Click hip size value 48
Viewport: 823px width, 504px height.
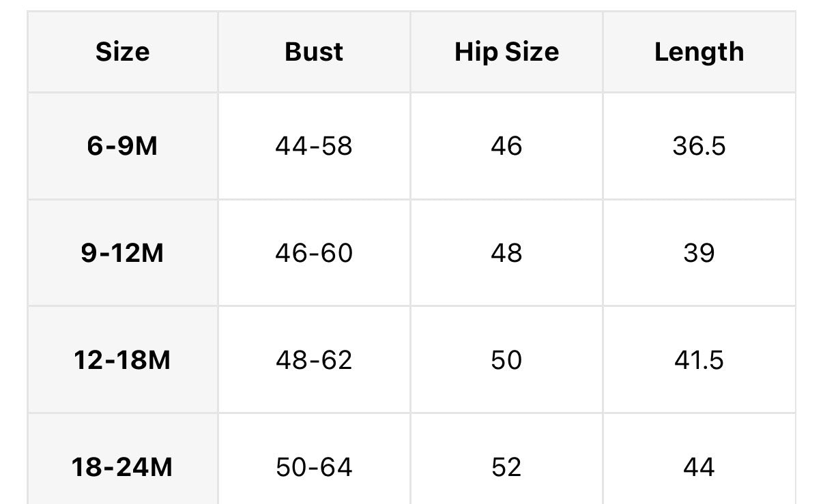(506, 253)
